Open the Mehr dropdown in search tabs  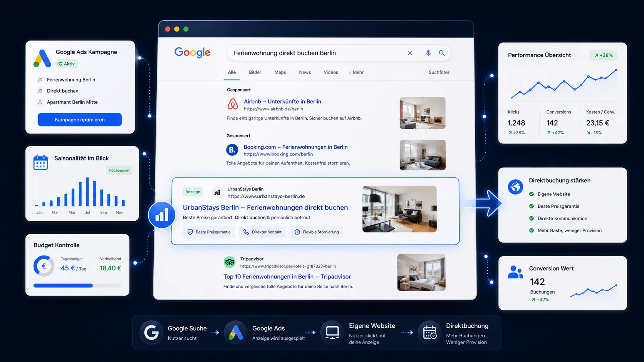coord(356,72)
